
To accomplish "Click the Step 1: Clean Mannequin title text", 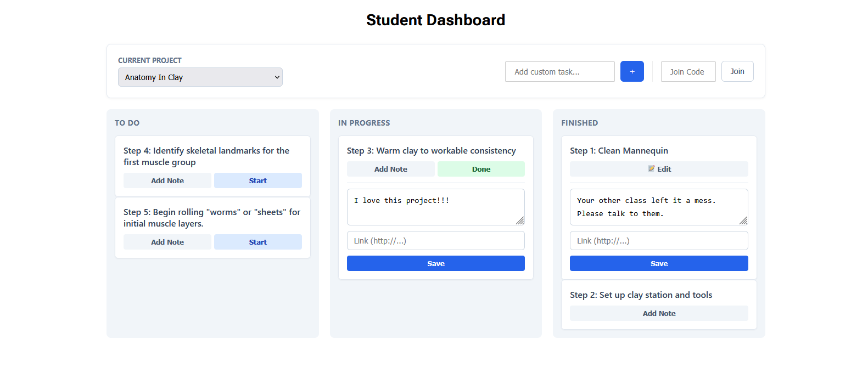I will pos(619,151).
